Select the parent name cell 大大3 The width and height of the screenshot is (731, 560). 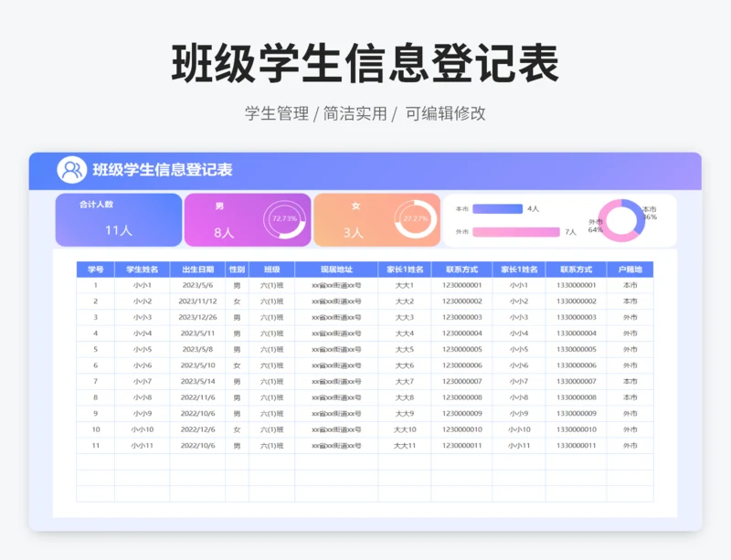[x=405, y=317]
